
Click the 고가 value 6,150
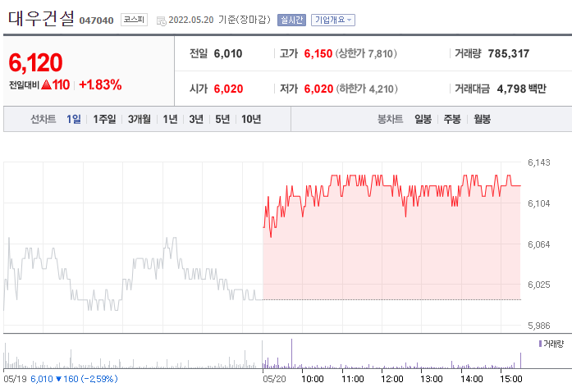click(x=318, y=54)
